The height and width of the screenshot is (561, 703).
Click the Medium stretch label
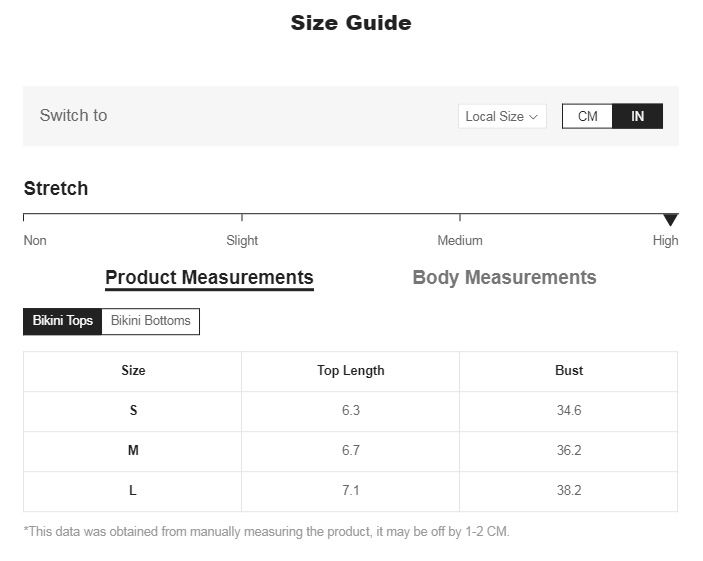460,240
